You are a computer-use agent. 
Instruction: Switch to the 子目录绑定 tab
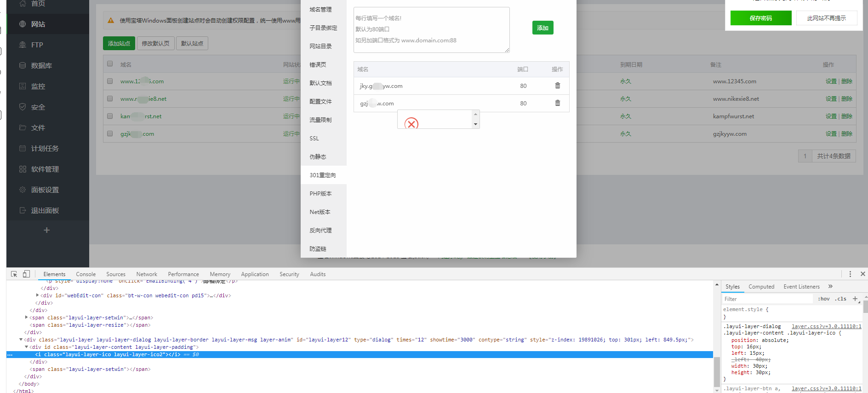324,28
